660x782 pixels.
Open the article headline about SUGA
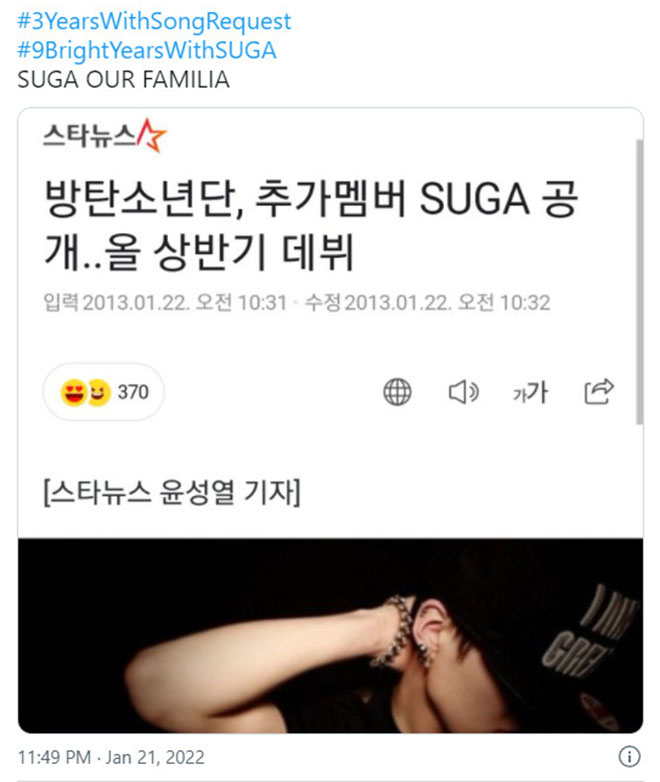[311, 224]
